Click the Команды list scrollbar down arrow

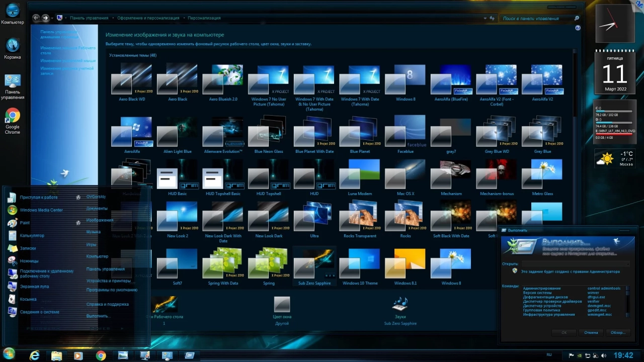point(627,315)
